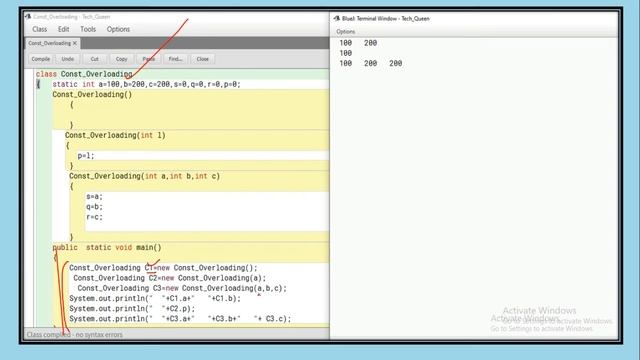The height and width of the screenshot is (360, 640).
Task: Open the Edit menu
Action: (63, 29)
